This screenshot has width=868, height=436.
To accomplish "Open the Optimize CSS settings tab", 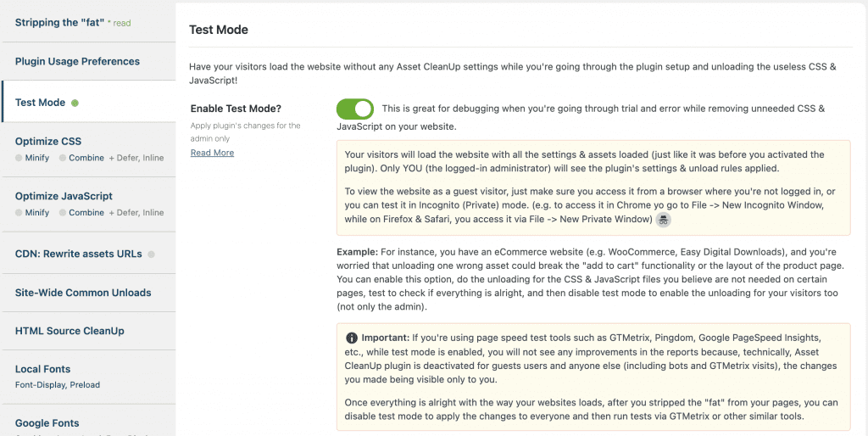I will point(48,142).
